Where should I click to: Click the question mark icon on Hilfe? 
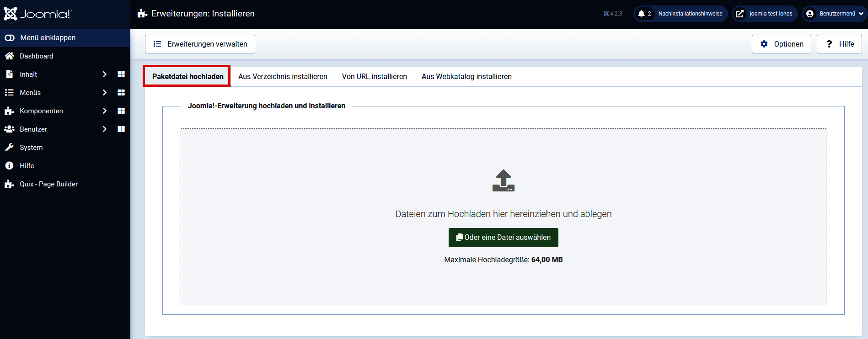pyautogui.click(x=829, y=44)
